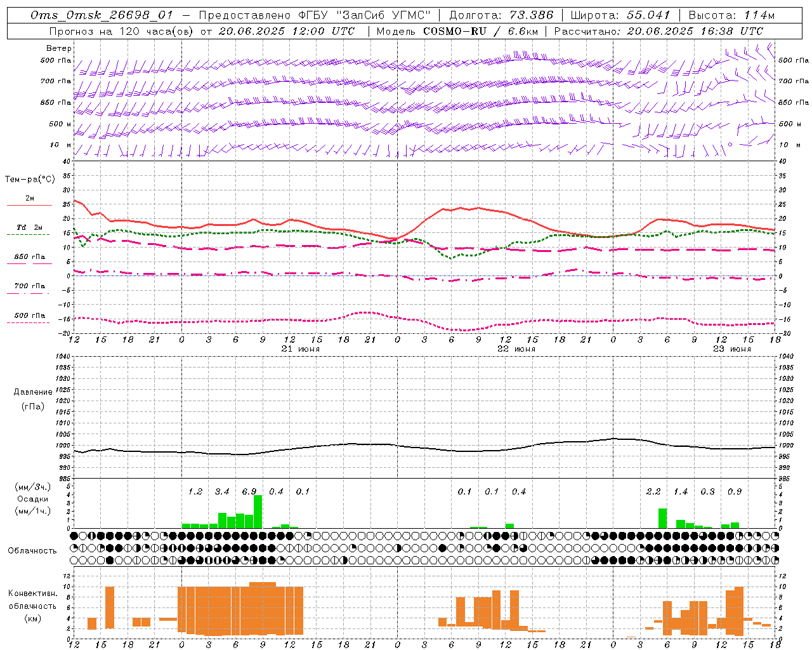Click the model name COSMO-RU / 6.6км
This screenshot has height=650, width=812.
pyautogui.click(x=480, y=31)
